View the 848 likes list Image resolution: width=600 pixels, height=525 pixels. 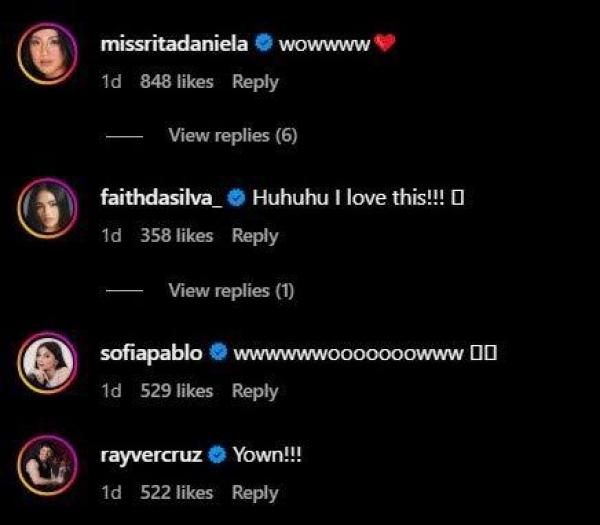(177, 82)
